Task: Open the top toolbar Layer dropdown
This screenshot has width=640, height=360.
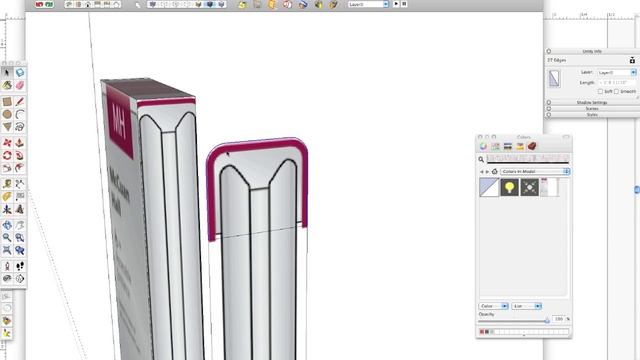Action: point(368,4)
